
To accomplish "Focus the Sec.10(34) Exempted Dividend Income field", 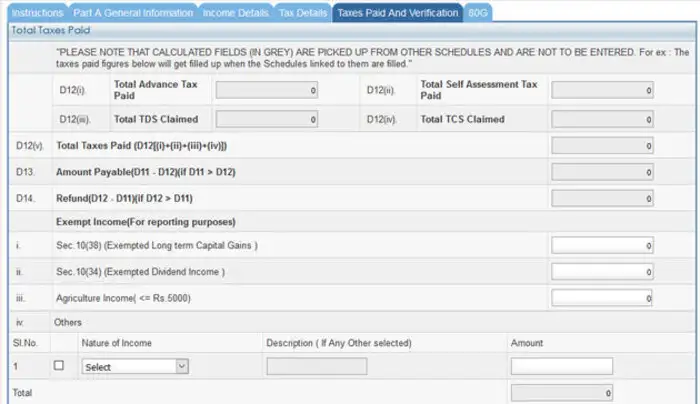I will click(603, 272).
